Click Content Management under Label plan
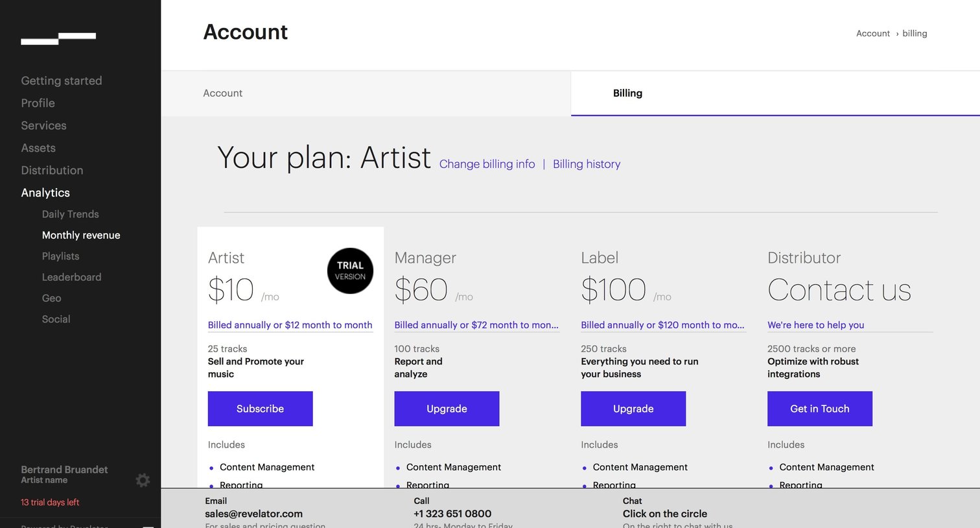 [640, 467]
